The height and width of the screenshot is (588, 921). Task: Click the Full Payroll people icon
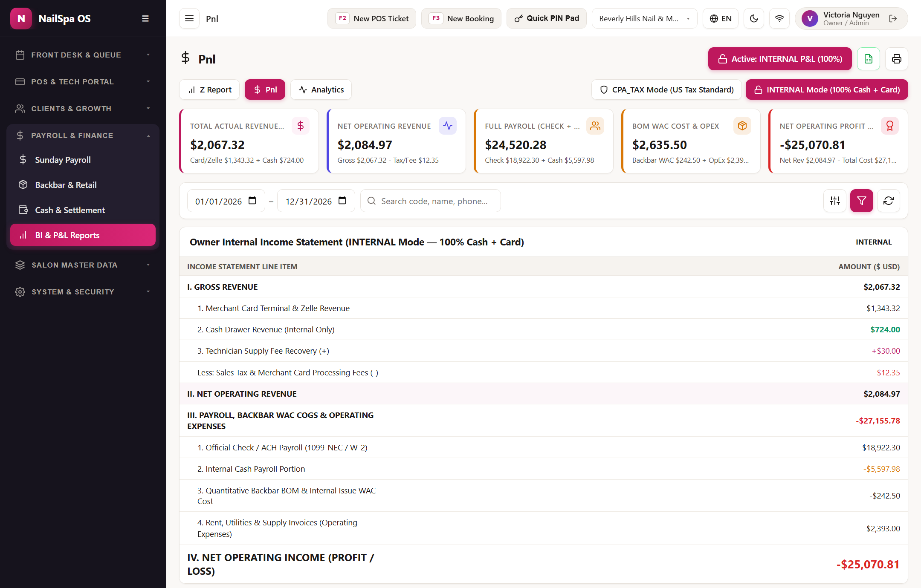(595, 126)
